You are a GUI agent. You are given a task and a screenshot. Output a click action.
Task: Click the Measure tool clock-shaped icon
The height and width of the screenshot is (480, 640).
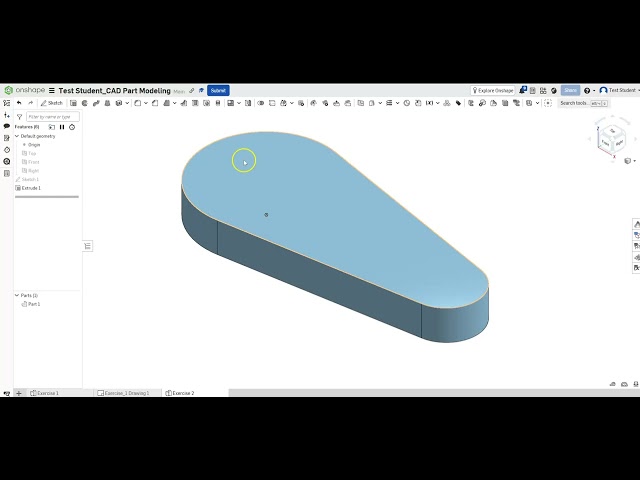407,103
